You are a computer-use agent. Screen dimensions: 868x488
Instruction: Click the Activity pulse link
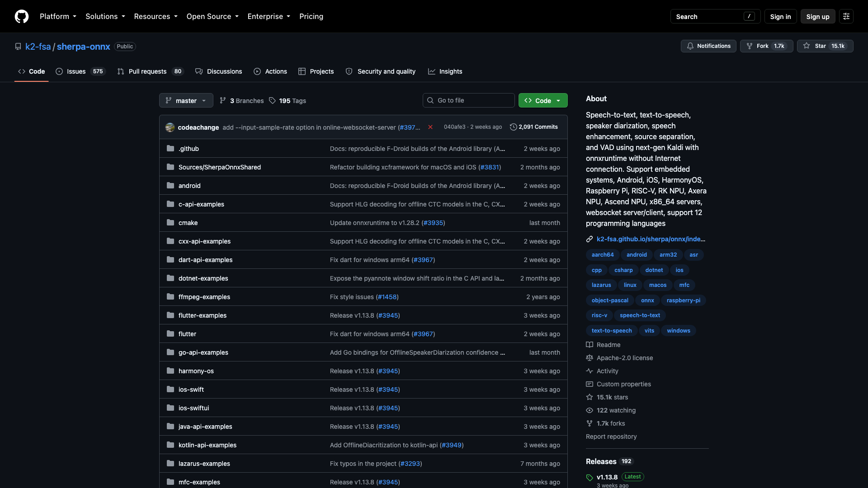tap(602, 371)
